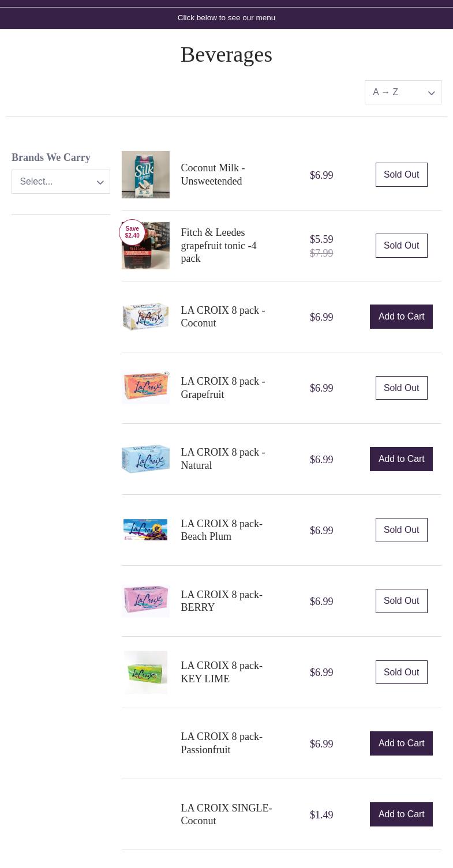Open the Coconut Milk - Unsweetened product link
This screenshot has height=868, width=453.
[212, 174]
